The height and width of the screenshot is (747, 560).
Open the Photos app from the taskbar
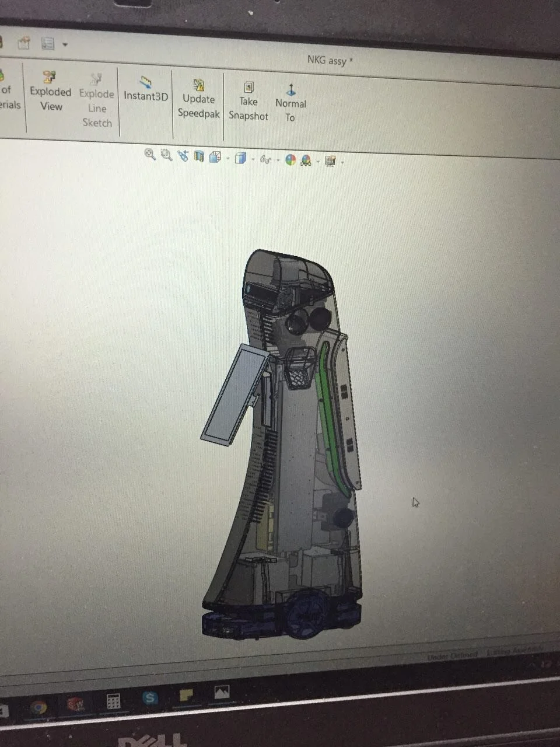pyautogui.click(x=222, y=692)
